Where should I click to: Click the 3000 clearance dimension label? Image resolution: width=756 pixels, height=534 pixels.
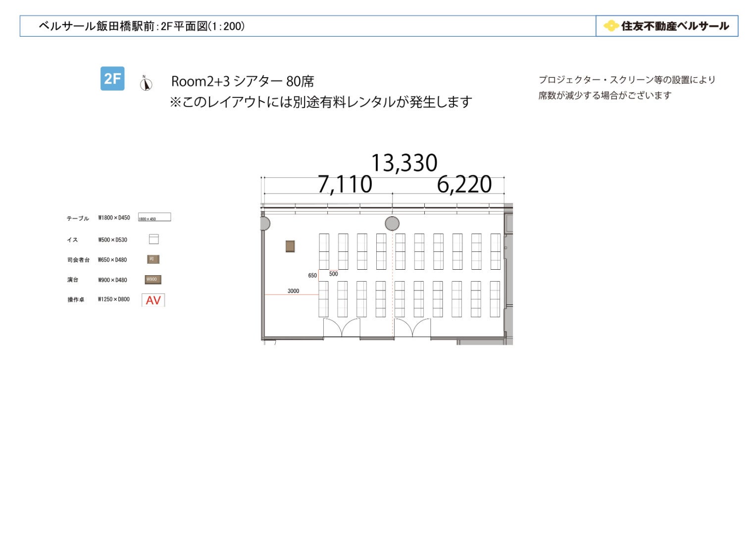(293, 291)
